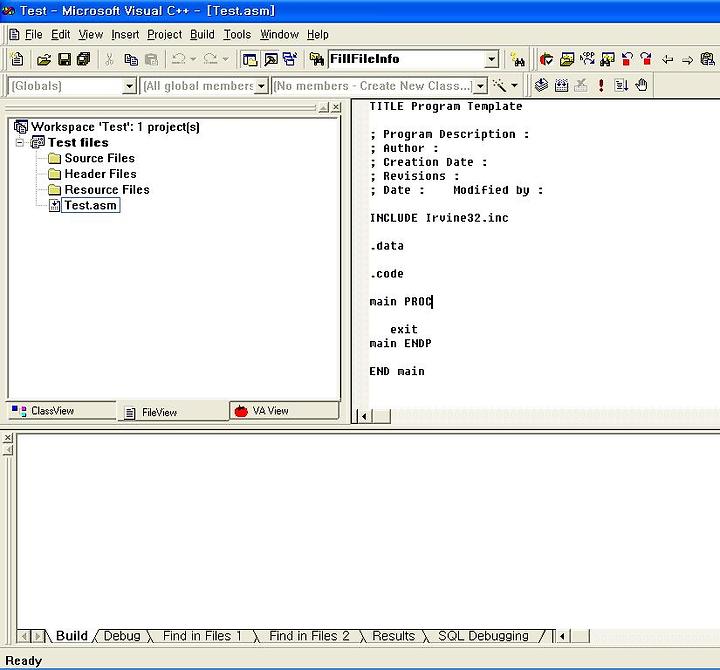
Task: Click the Build project icon
Action: 561,85
